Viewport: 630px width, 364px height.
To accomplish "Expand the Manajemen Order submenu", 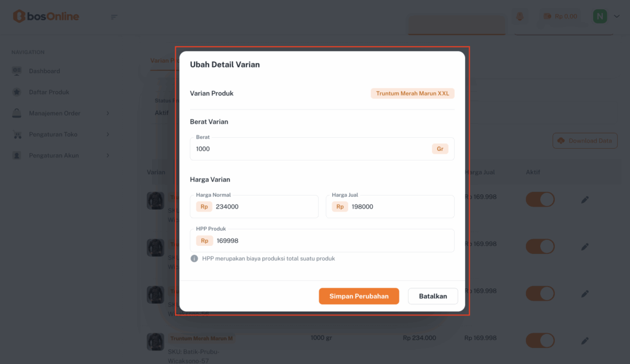I will point(108,113).
